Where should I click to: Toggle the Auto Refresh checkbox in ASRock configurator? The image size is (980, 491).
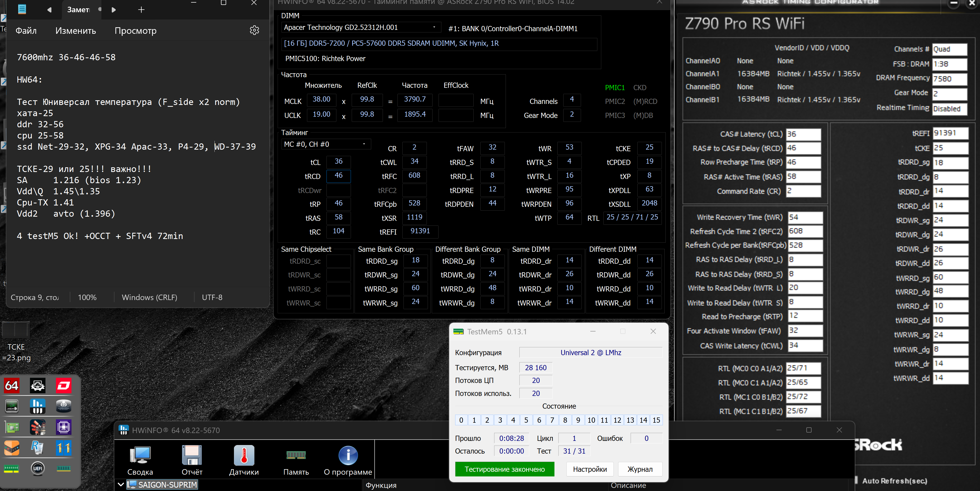[x=856, y=480]
